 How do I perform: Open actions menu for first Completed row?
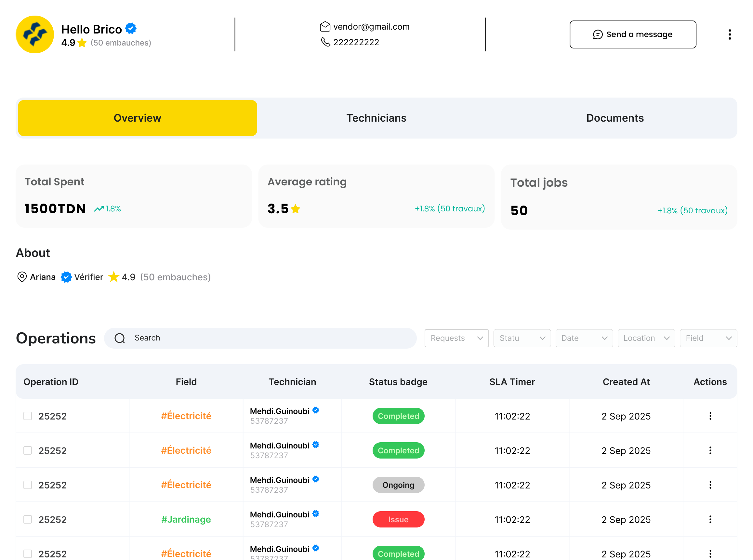click(x=710, y=416)
